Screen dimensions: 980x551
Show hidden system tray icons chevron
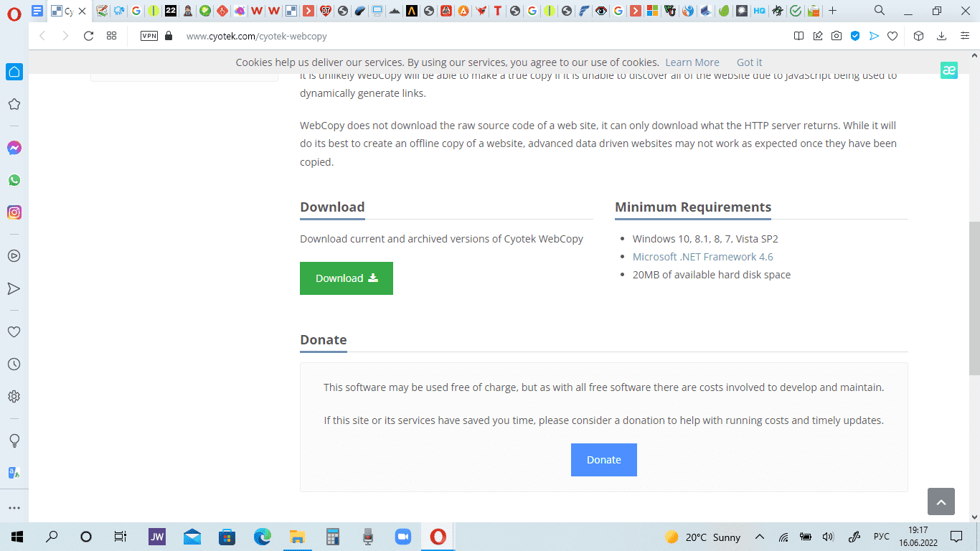coord(760,537)
